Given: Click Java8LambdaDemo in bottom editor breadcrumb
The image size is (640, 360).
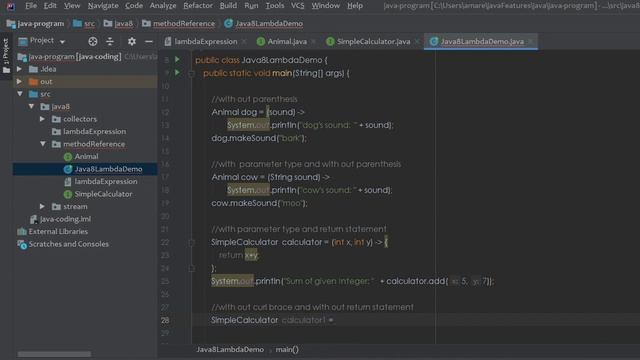Looking at the screenshot, I should pos(230,349).
